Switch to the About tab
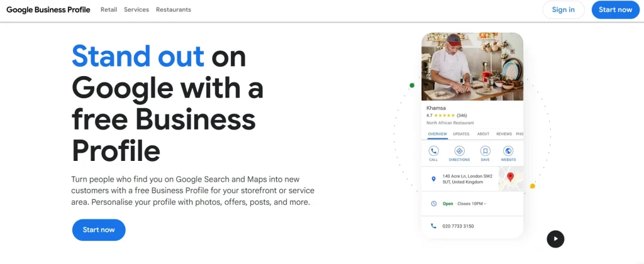The width and height of the screenshot is (644, 264). coord(483,134)
